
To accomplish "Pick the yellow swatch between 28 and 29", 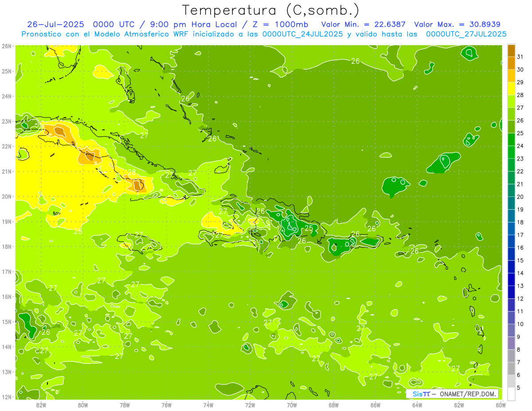I will [x=511, y=89].
